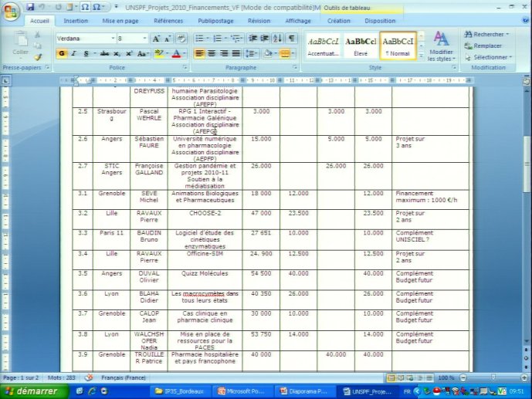Apply the Élevé style
532x399 pixels.
(361, 46)
